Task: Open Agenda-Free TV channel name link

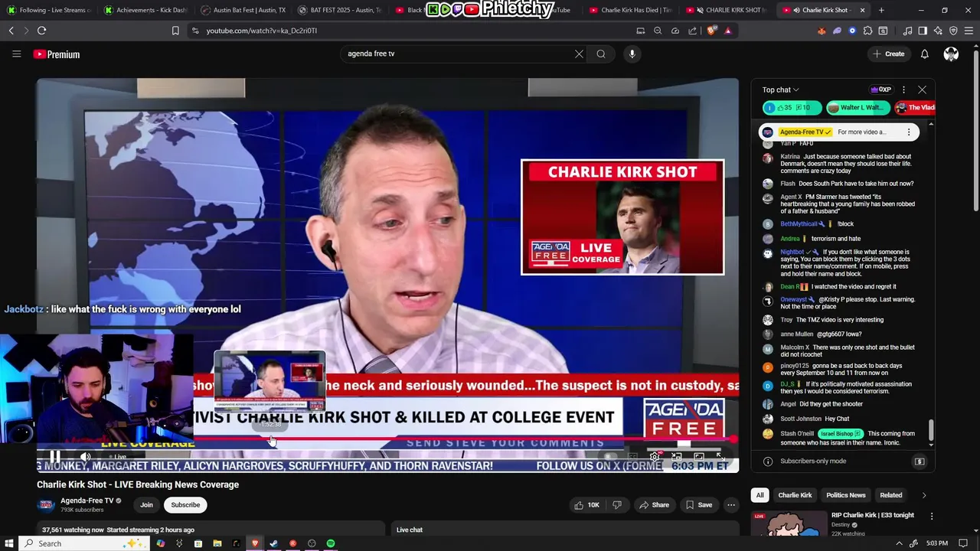Action: (87, 500)
